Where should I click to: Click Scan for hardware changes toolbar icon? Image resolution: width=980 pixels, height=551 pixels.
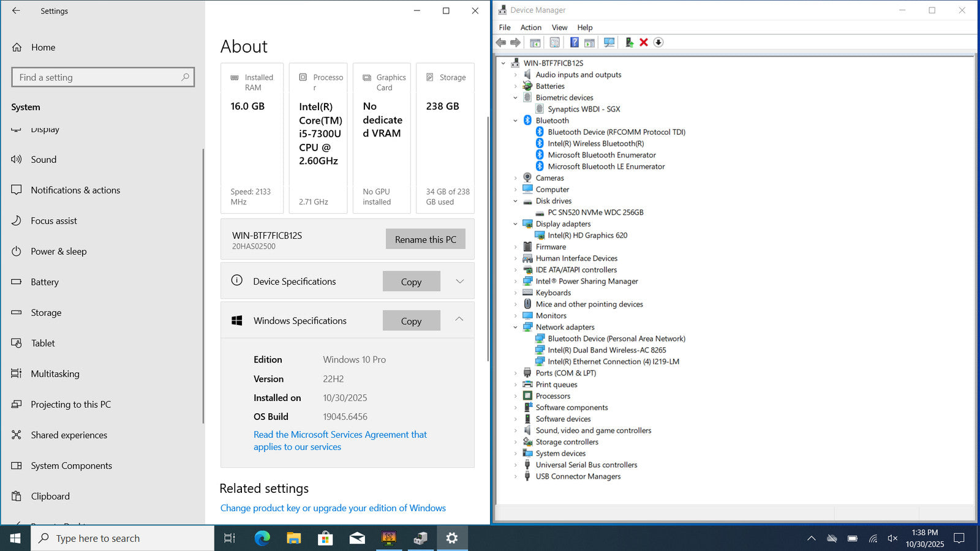[609, 42]
